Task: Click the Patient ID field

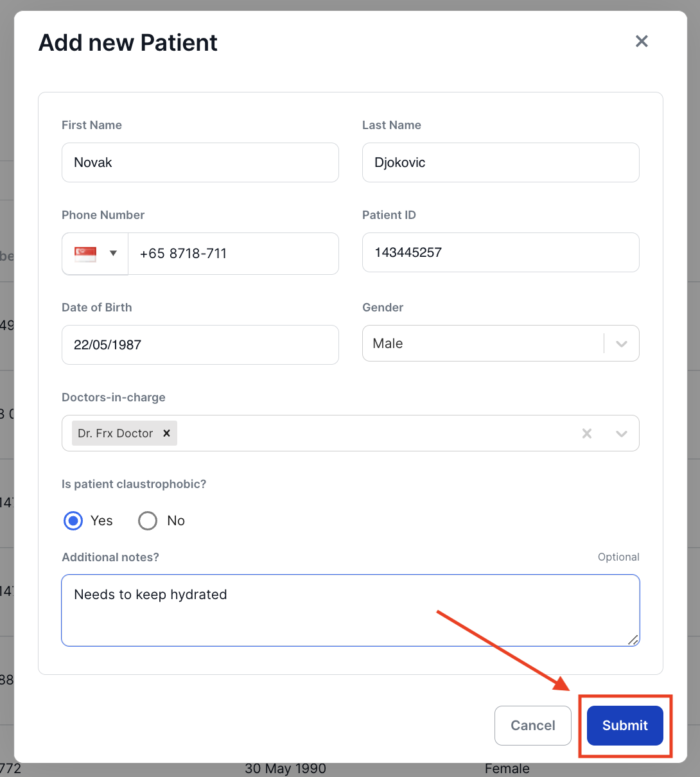Action: [501, 252]
